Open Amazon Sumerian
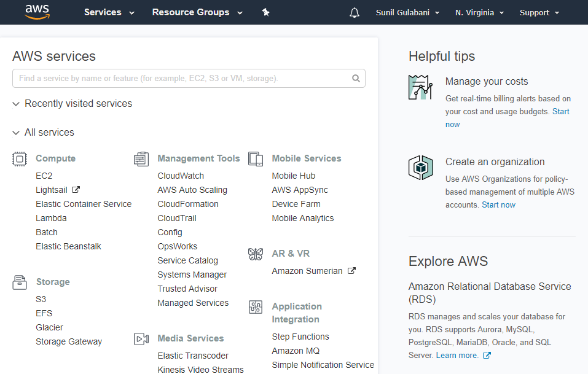The image size is (588, 374). [x=307, y=271]
